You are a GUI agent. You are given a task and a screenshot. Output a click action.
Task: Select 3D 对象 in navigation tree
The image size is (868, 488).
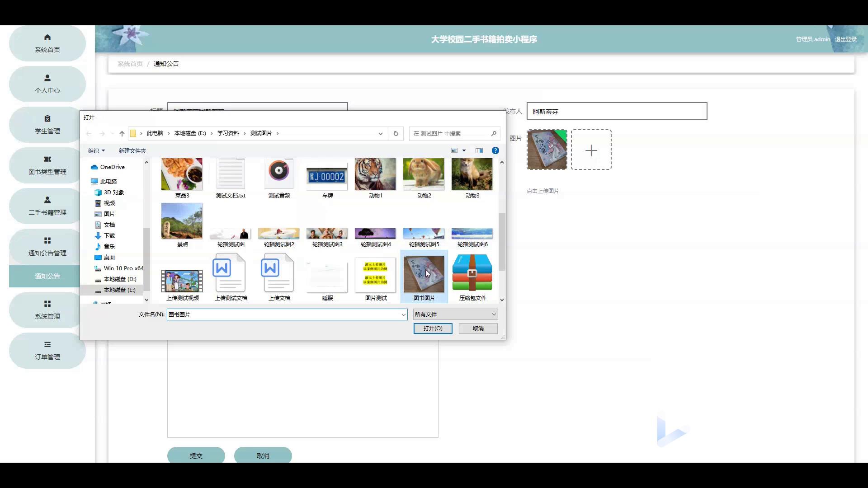(x=109, y=192)
